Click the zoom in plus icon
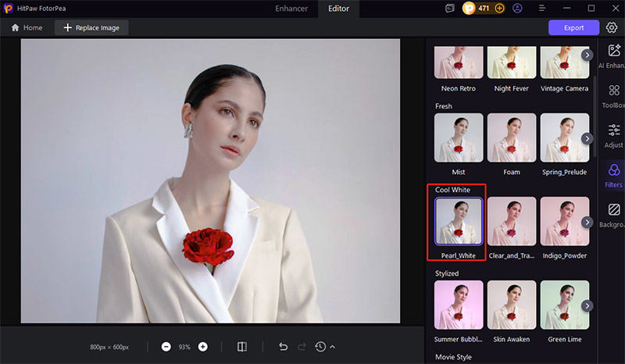Screen dimensions: 625x364 tap(203, 346)
